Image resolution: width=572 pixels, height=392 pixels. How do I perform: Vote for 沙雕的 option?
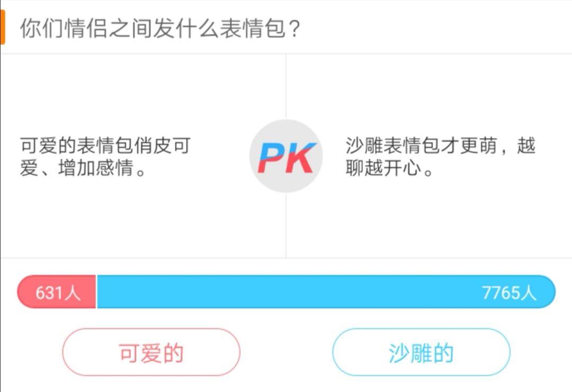(x=421, y=352)
